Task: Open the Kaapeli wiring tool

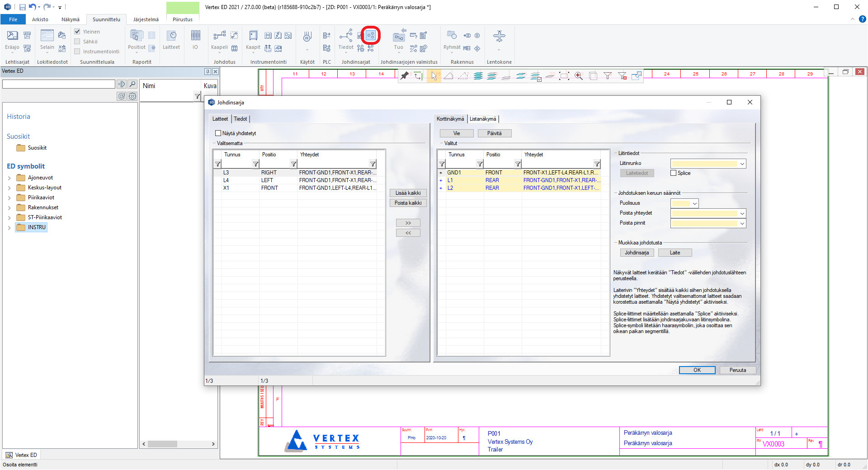Action: point(219,39)
